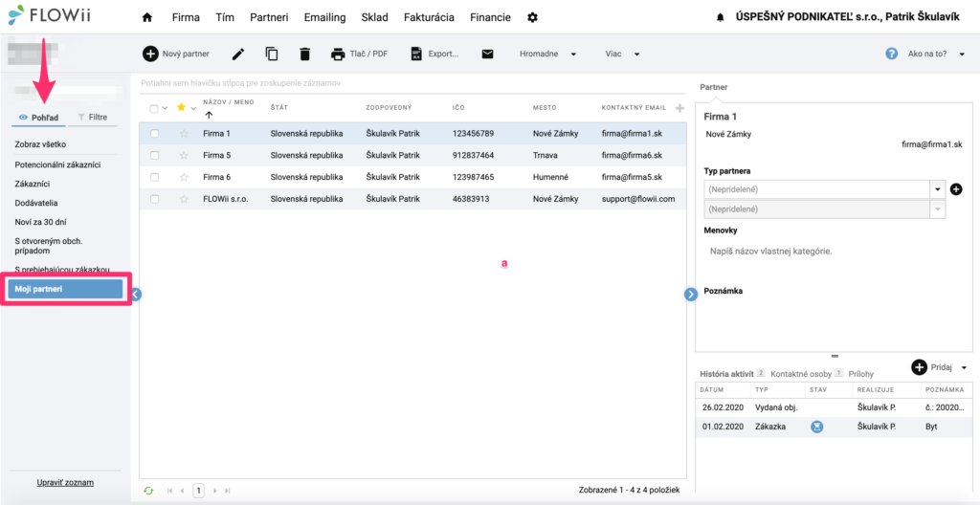The width and height of the screenshot is (980, 505).
Task: Star the FLOWii s.r.o. row
Action: (x=184, y=199)
